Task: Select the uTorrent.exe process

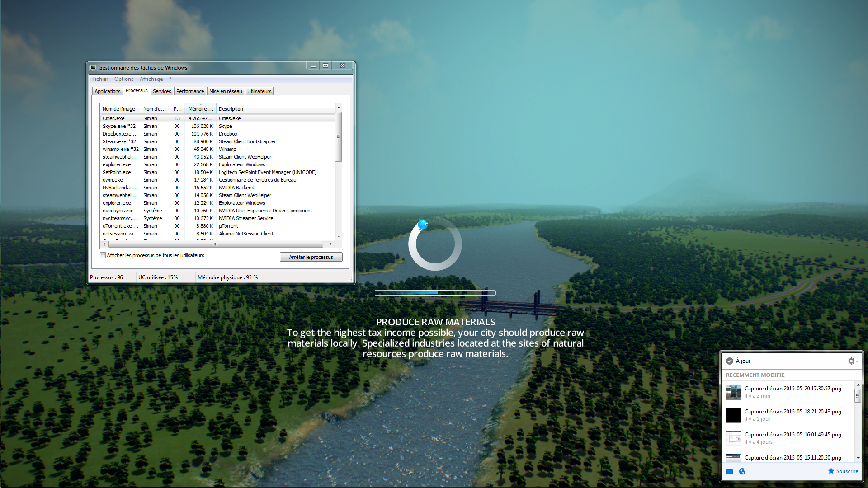Action: pyautogui.click(x=217, y=226)
